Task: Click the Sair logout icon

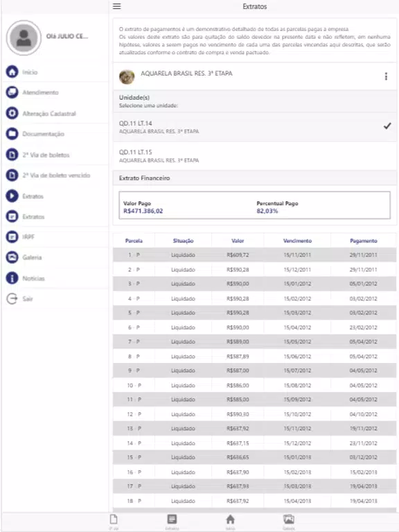Action: (12, 299)
